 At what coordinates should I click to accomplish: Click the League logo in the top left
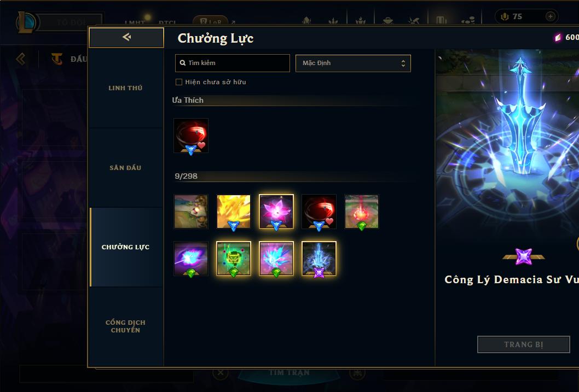(x=26, y=22)
